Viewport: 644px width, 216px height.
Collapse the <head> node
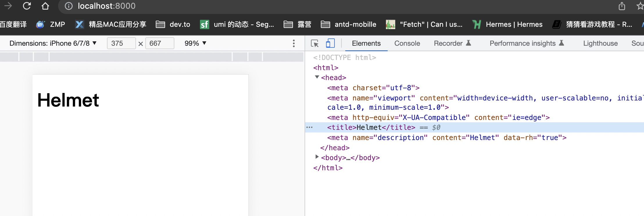click(x=317, y=77)
